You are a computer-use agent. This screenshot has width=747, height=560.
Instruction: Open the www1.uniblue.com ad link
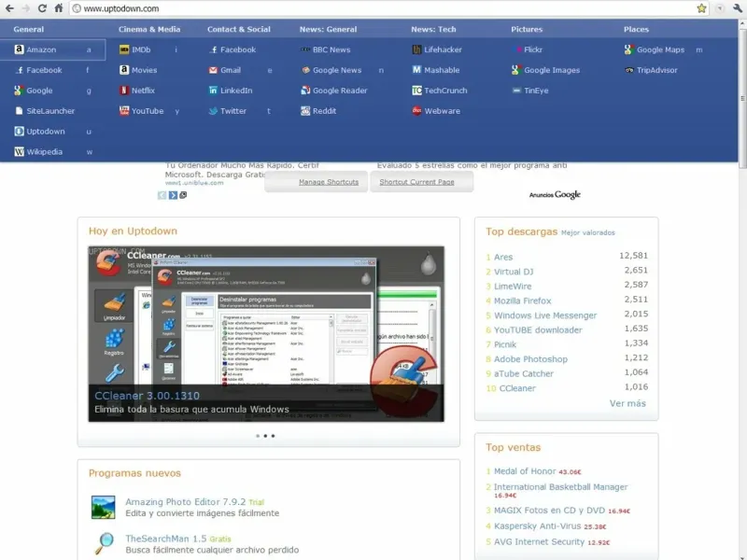click(194, 183)
